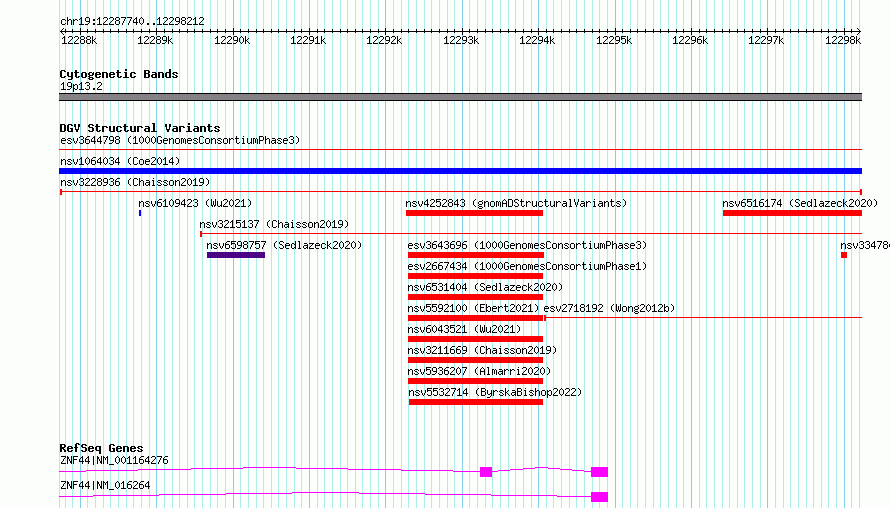The width and height of the screenshot is (890, 508).
Task: Click nsv5592100 (Ebert2021) label
Action: coord(473,308)
